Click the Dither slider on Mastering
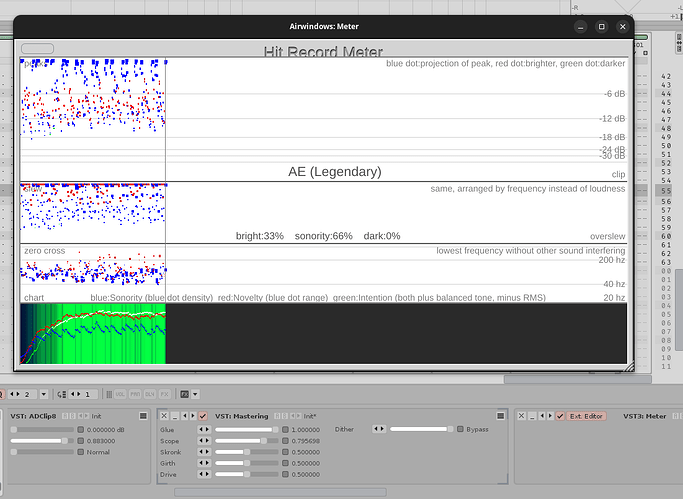Screen dimensions: 683x499 coord(421,429)
